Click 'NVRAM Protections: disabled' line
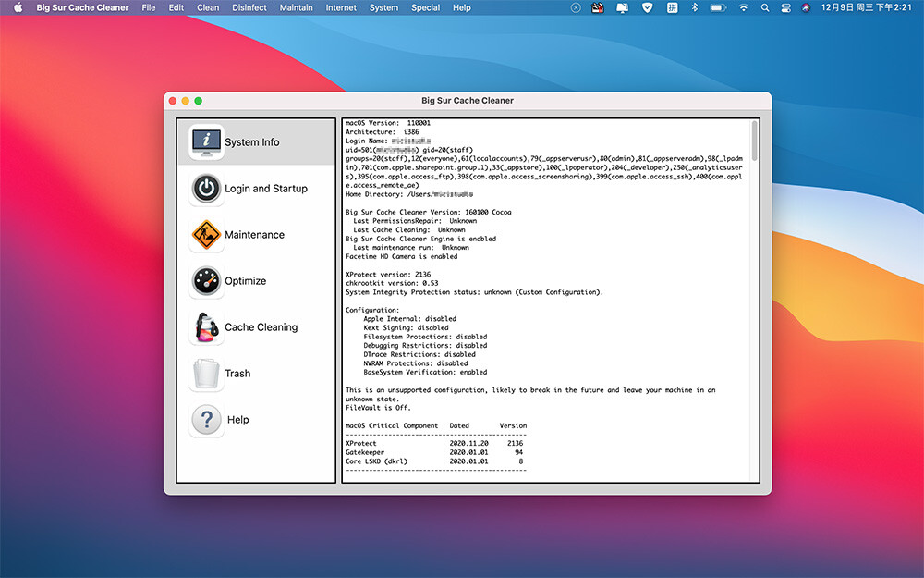Screen dimensions: 924x578 [416, 363]
